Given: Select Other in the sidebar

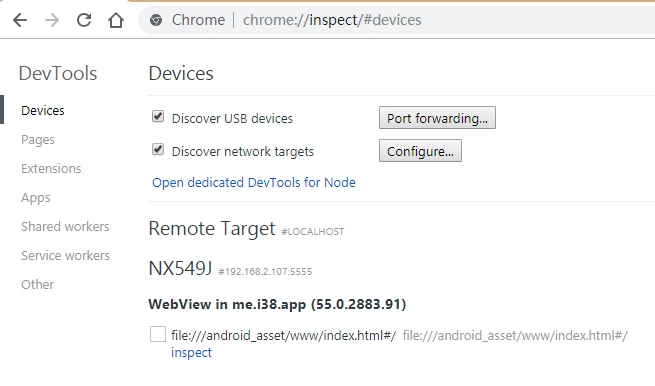Looking at the screenshot, I should tap(38, 284).
